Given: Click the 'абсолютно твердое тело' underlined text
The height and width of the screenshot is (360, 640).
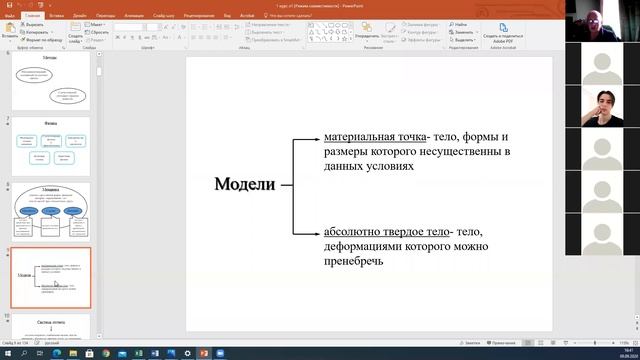Looking at the screenshot, I should click(387, 232).
